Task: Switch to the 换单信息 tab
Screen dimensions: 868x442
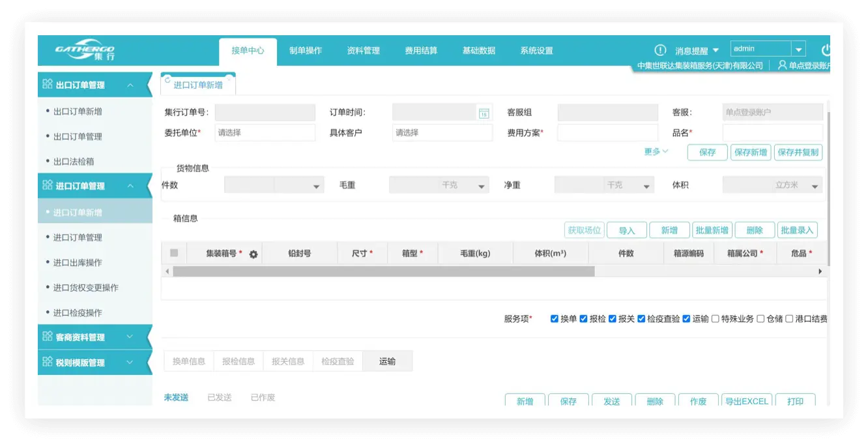Action: point(189,361)
